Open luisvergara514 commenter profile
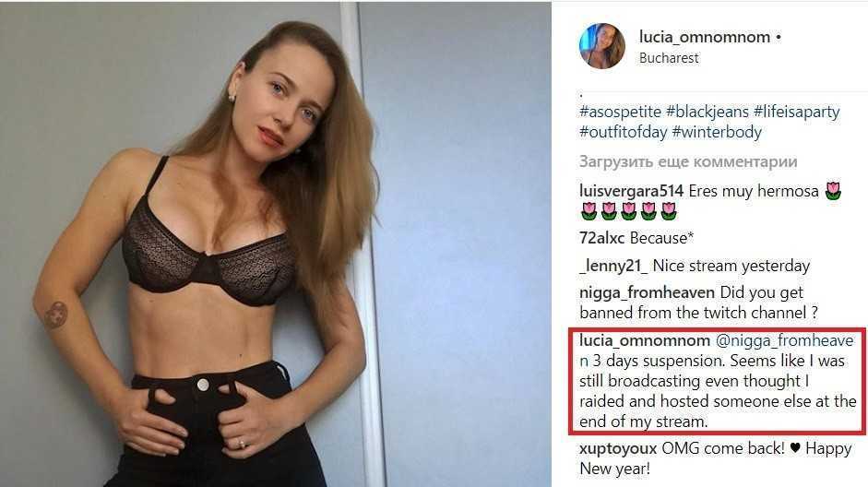 tap(631, 192)
